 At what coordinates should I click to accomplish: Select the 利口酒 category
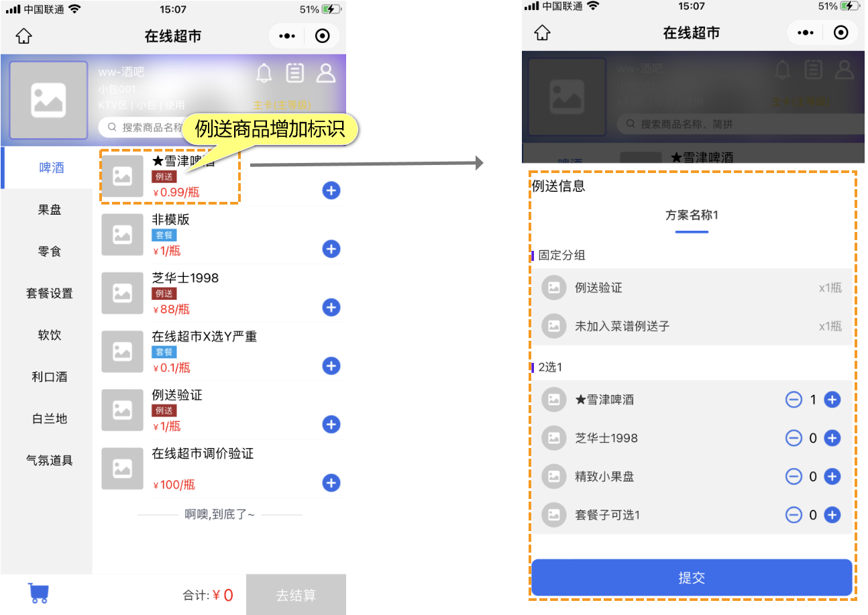(50, 377)
